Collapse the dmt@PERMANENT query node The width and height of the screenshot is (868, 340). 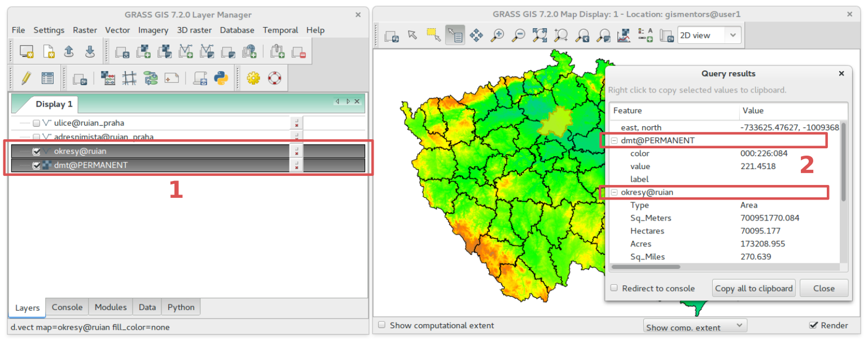click(614, 140)
